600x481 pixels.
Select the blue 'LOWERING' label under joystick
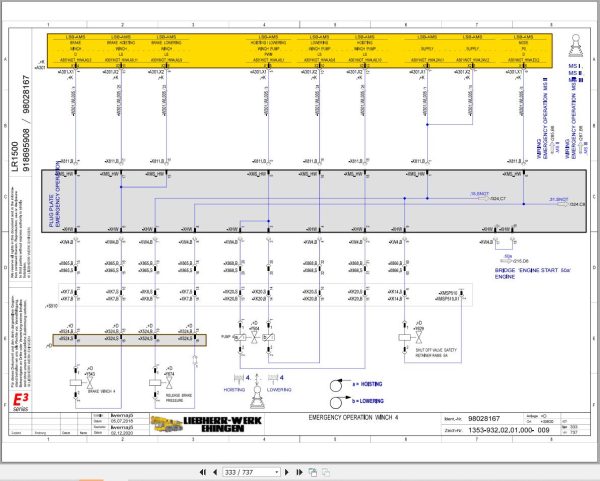click(x=279, y=390)
